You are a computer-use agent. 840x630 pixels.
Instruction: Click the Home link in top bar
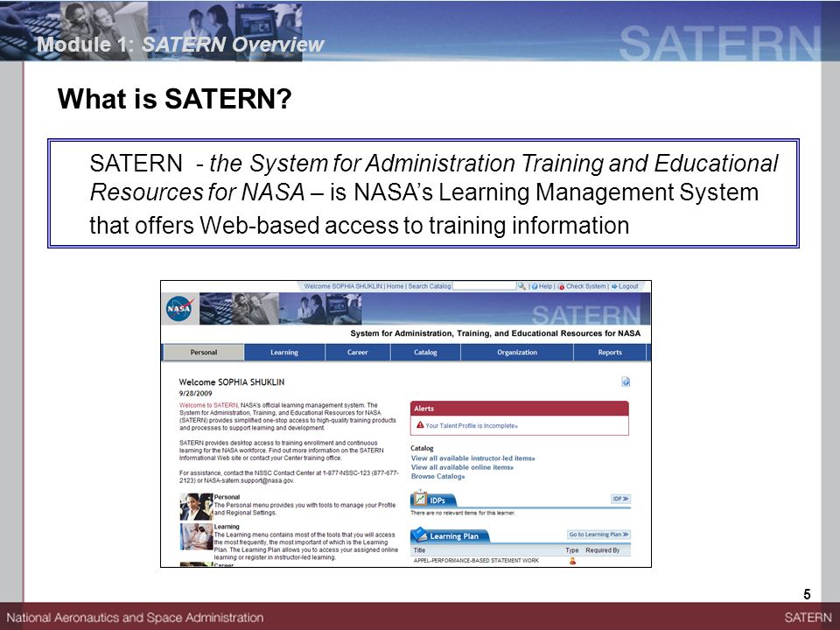click(395, 287)
